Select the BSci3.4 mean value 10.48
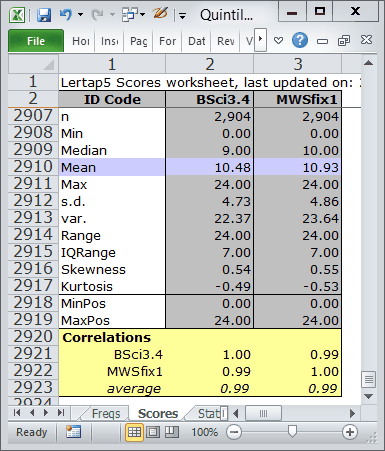 coord(210,167)
